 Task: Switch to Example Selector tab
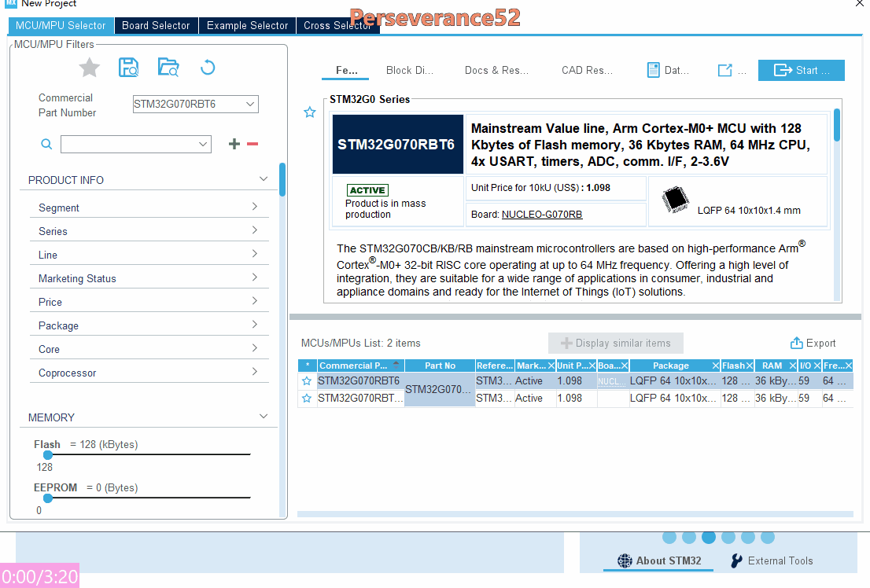point(248,25)
